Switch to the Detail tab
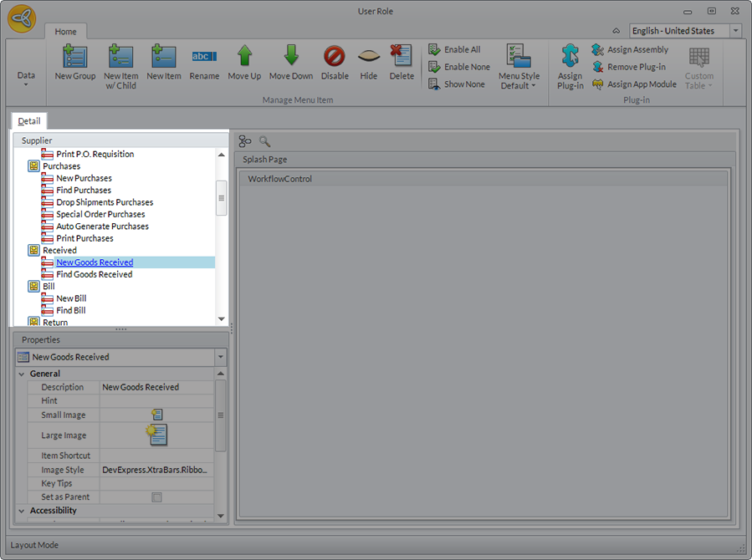Image resolution: width=752 pixels, height=560 pixels. (28, 122)
